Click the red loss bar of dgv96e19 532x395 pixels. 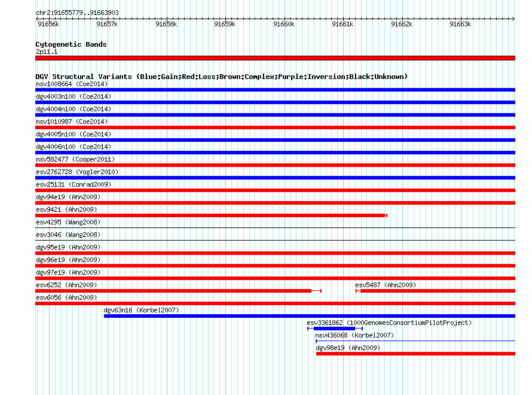click(275, 266)
